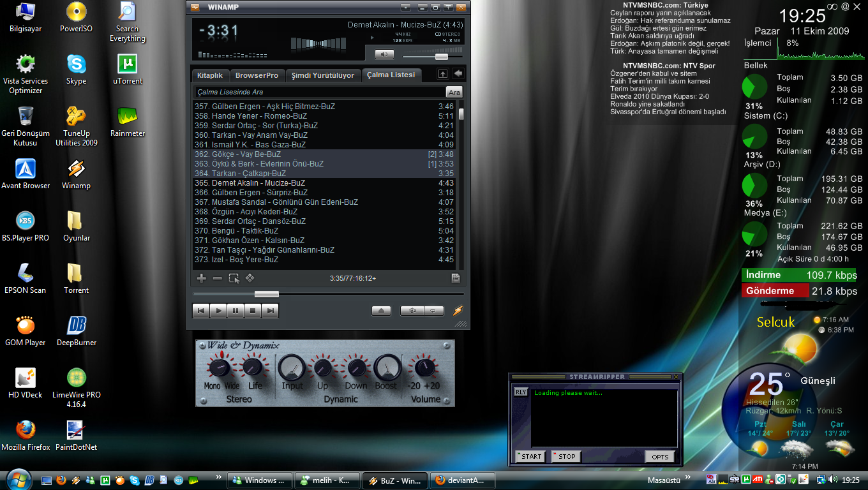Select Mozilla Firefox desktop icon
Screen dimensions: 868x490
pyautogui.click(x=26, y=436)
